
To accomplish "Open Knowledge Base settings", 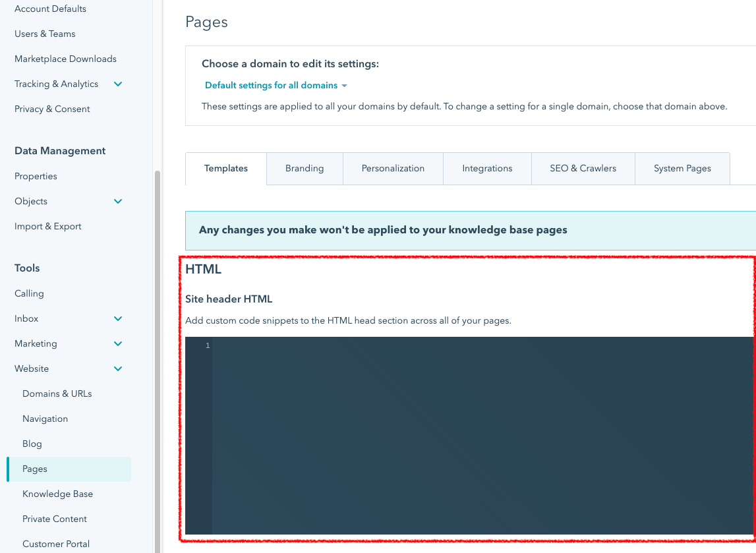I will (x=57, y=494).
